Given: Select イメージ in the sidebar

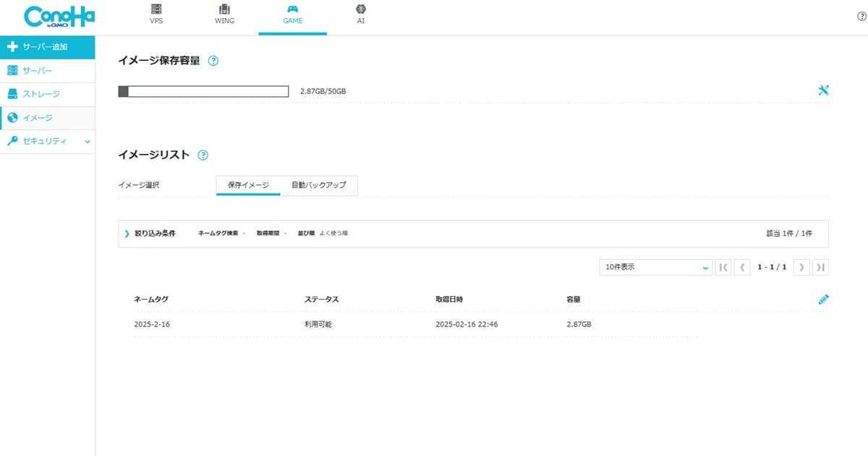Looking at the screenshot, I should pyautogui.click(x=47, y=118).
